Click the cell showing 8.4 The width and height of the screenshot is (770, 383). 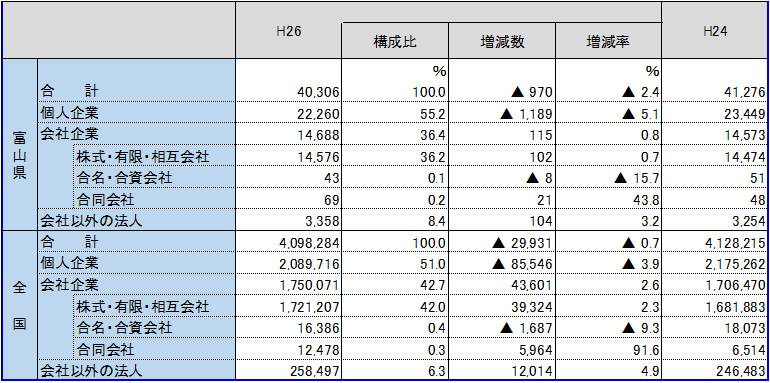click(395, 220)
